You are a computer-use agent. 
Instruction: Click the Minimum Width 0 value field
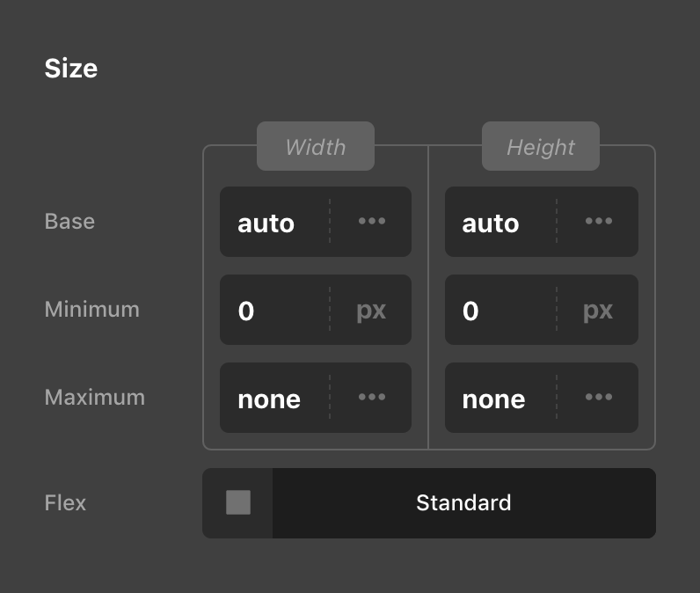point(273,311)
